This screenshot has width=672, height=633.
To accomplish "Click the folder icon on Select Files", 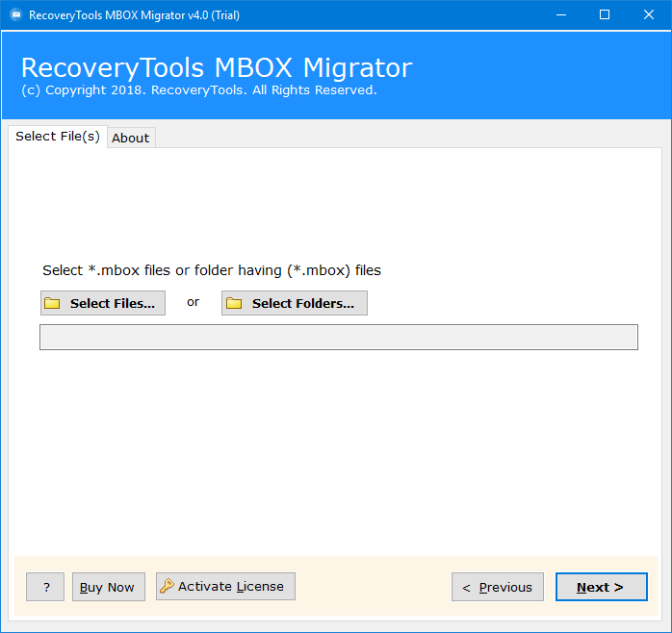I will tap(53, 303).
